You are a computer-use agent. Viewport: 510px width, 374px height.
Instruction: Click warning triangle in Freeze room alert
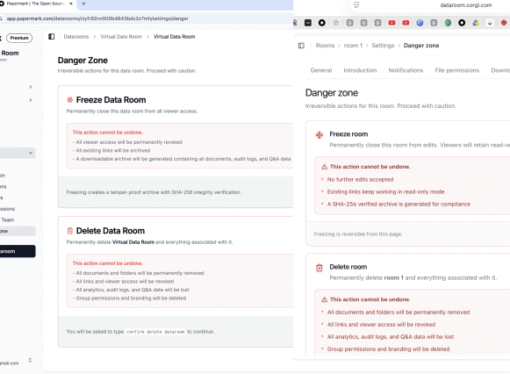pos(324,167)
